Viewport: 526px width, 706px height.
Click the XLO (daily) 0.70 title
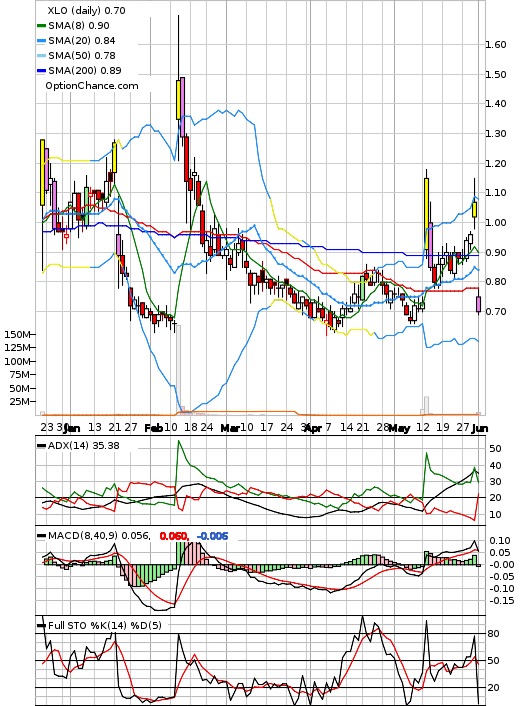[x=86, y=10]
